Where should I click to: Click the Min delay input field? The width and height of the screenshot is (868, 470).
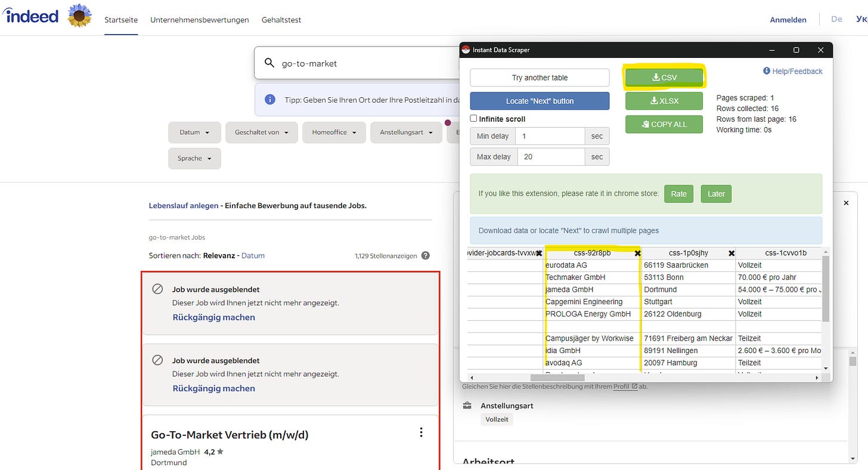(550, 136)
